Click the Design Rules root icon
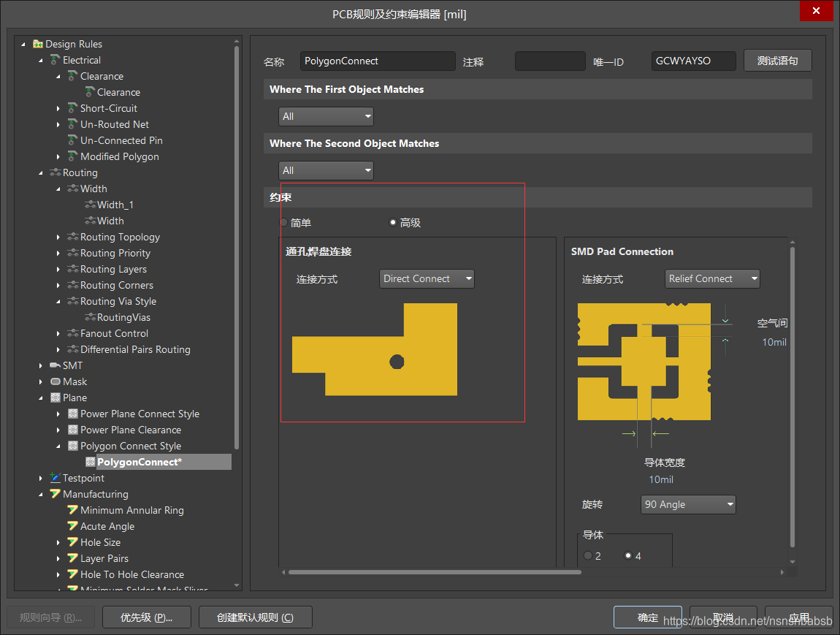Viewport: 840px width, 635px height. 38,44
